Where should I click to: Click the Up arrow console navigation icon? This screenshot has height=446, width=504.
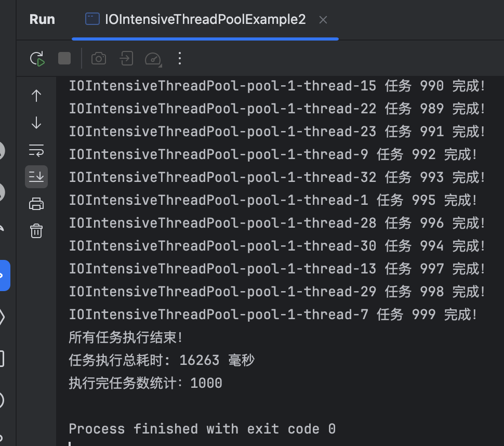pos(36,96)
